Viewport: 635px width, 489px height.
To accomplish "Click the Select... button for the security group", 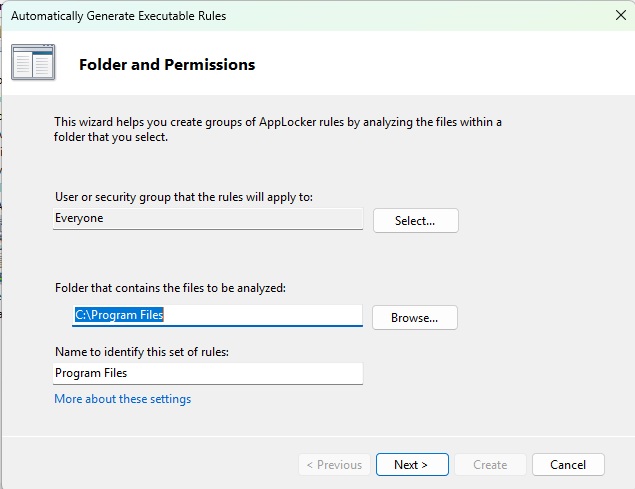I will [x=415, y=221].
